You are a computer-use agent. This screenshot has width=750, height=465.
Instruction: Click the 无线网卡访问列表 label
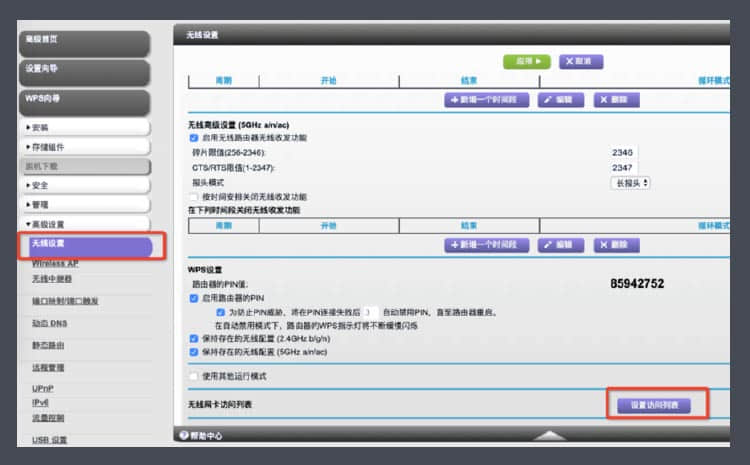[220, 405]
